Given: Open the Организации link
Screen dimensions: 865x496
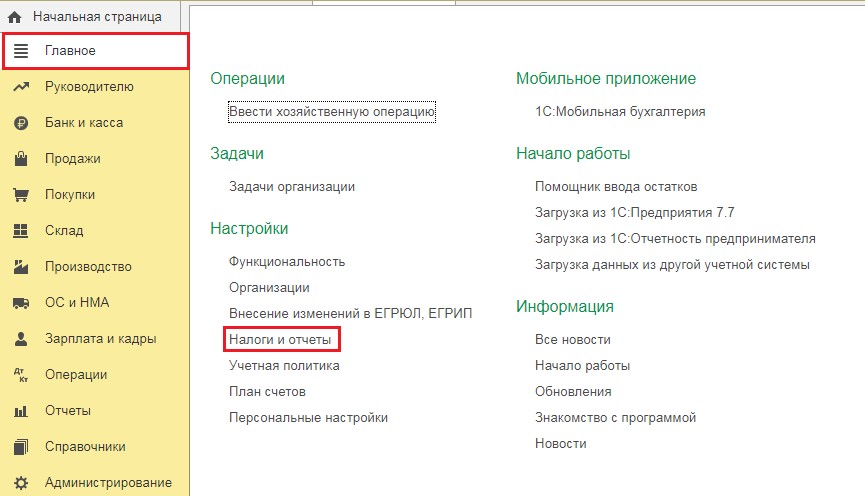Looking at the screenshot, I should [x=269, y=288].
